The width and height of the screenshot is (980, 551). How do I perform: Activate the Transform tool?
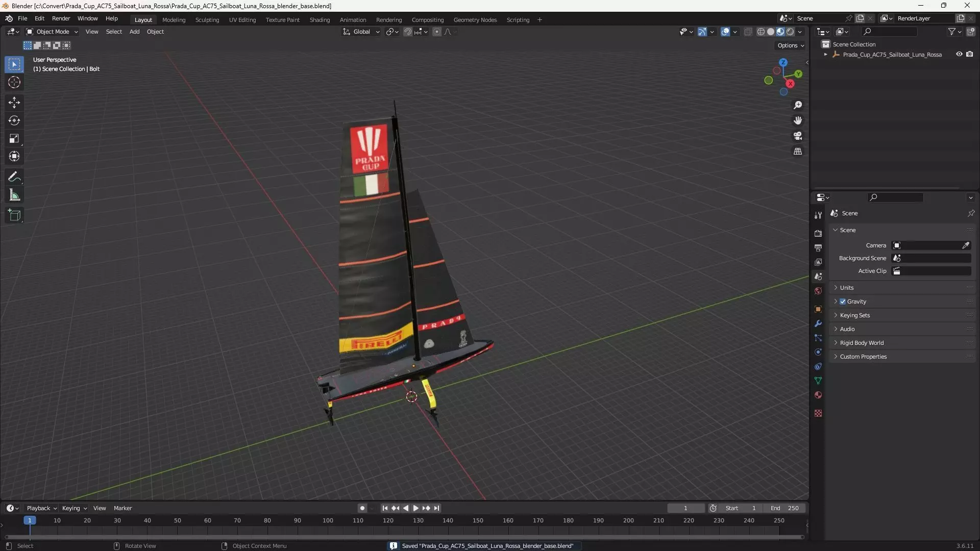pos(14,156)
